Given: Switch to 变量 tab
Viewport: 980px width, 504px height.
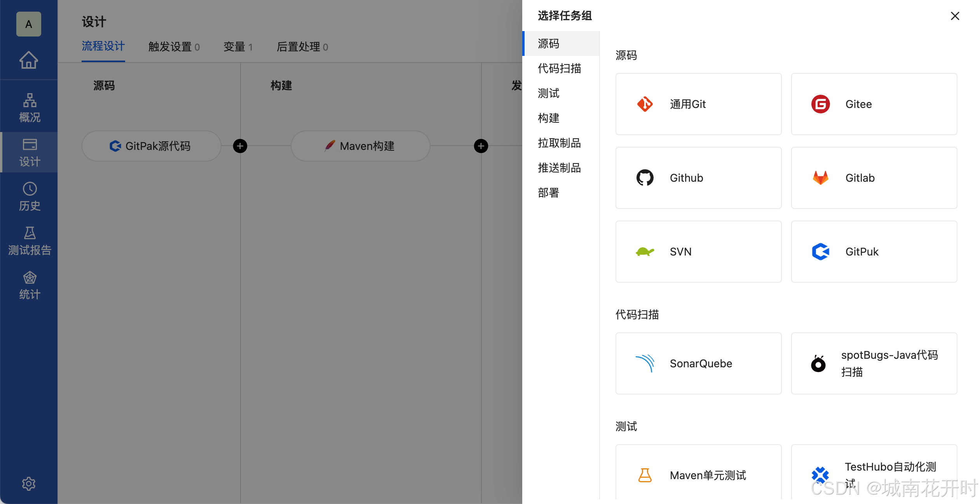Looking at the screenshot, I should point(238,47).
